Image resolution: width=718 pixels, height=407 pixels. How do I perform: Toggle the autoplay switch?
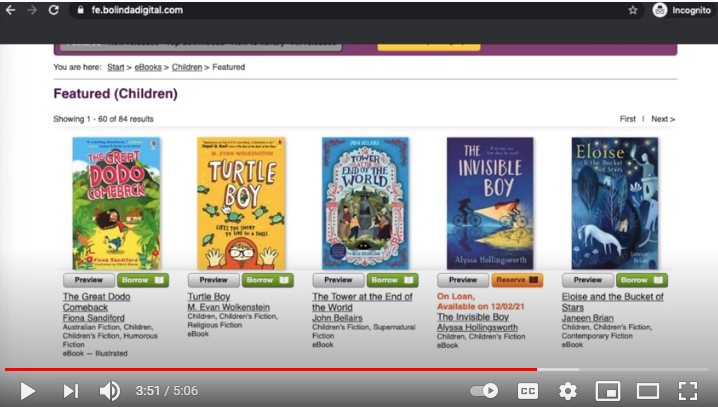[x=484, y=391]
